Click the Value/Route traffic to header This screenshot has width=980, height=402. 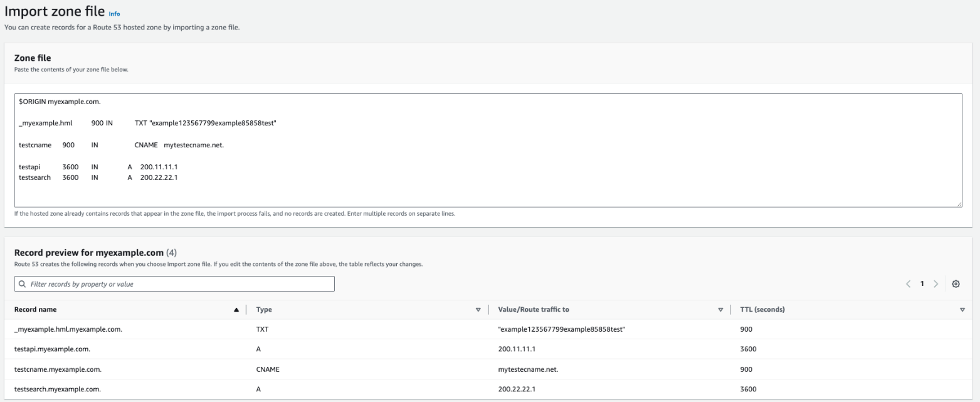point(534,310)
